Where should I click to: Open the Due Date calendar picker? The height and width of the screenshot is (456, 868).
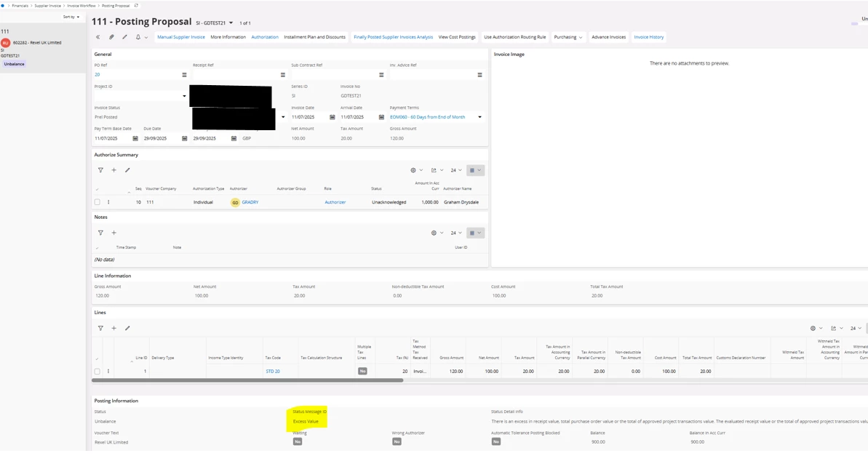click(x=184, y=138)
